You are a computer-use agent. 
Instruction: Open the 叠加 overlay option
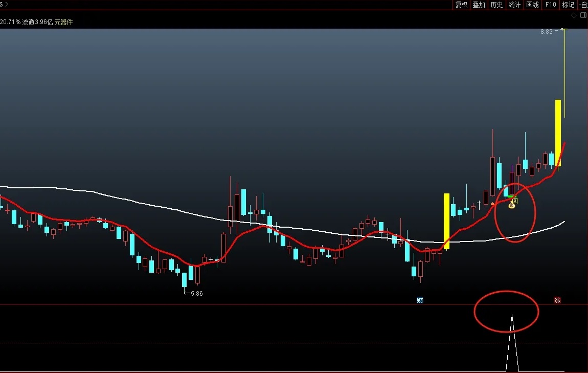[479, 5]
